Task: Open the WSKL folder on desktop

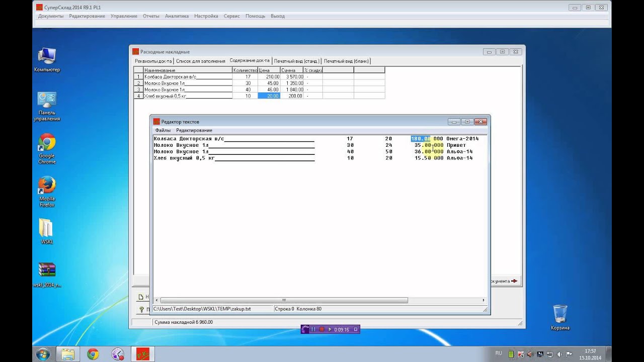Action: pyautogui.click(x=47, y=231)
